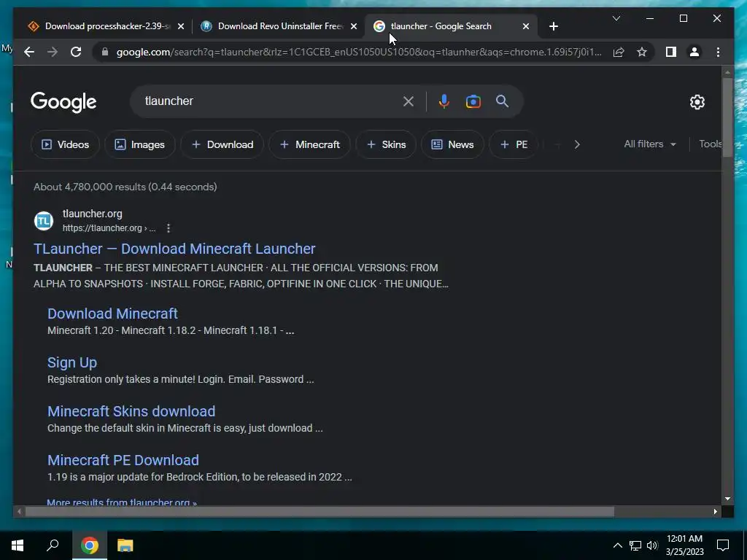
Task: Add Skins to search query
Action: (386, 144)
